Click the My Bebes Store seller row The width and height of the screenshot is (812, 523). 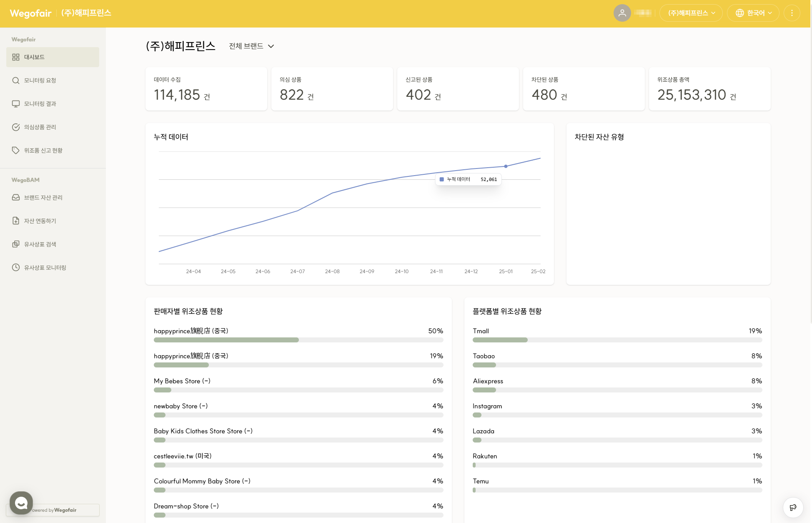(x=298, y=385)
